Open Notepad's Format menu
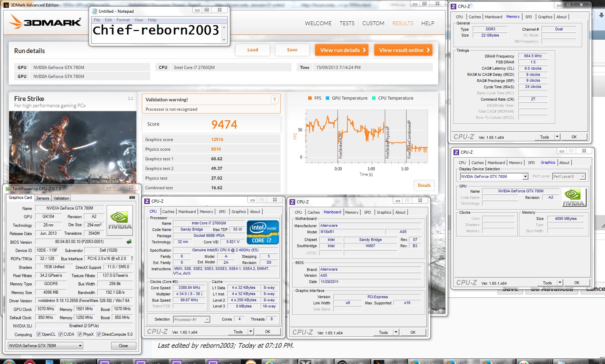 pyautogui.click(x=123, y=20)
